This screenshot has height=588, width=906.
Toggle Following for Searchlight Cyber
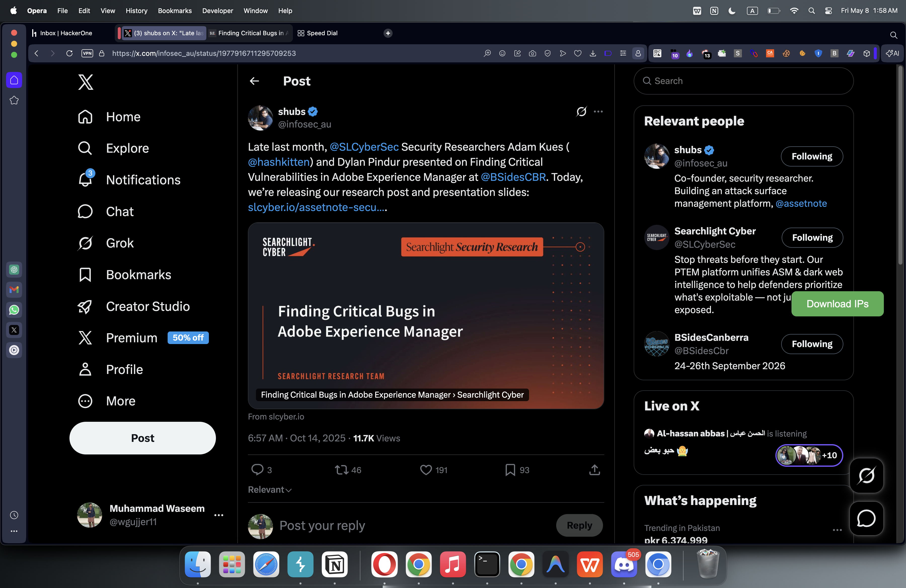[812, 238]
